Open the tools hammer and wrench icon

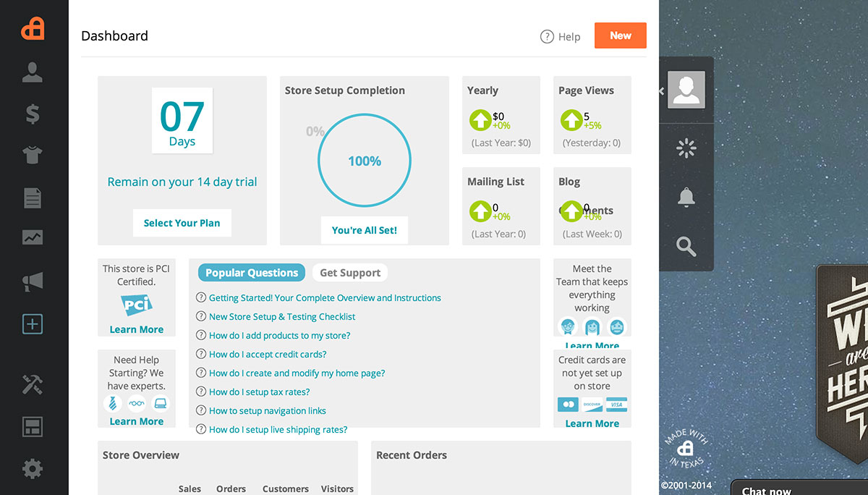33,385
